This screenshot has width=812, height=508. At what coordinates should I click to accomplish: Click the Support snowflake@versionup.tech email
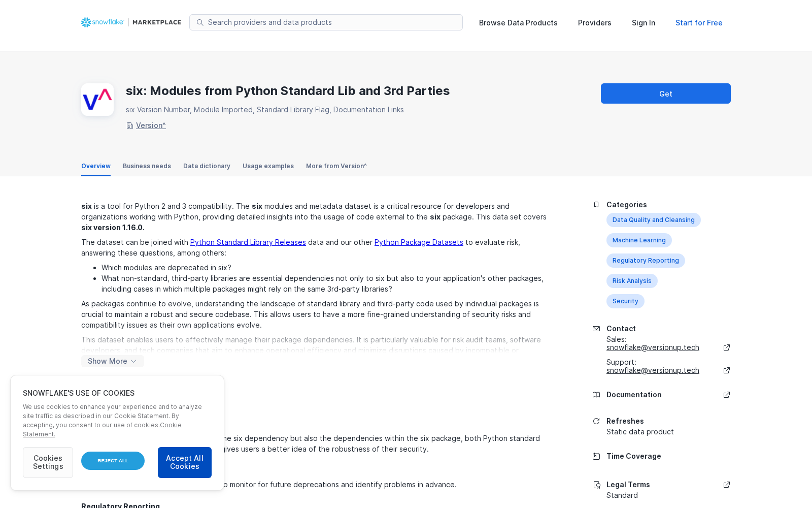(653, 370)
